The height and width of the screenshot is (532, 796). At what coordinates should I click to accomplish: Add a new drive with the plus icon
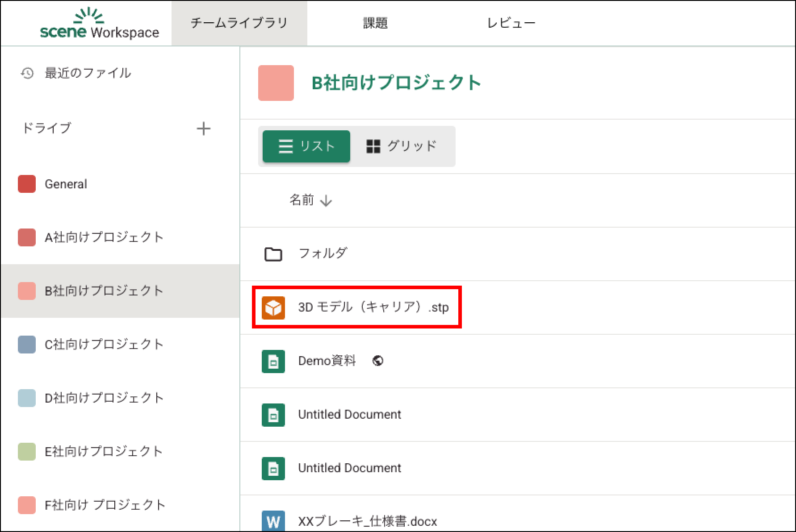(203, 129)
